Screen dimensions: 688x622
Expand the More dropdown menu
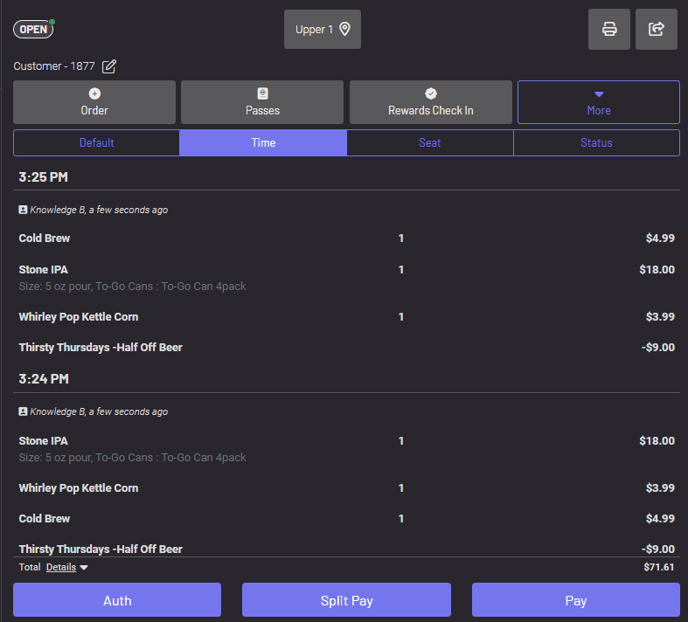(598, 102)
